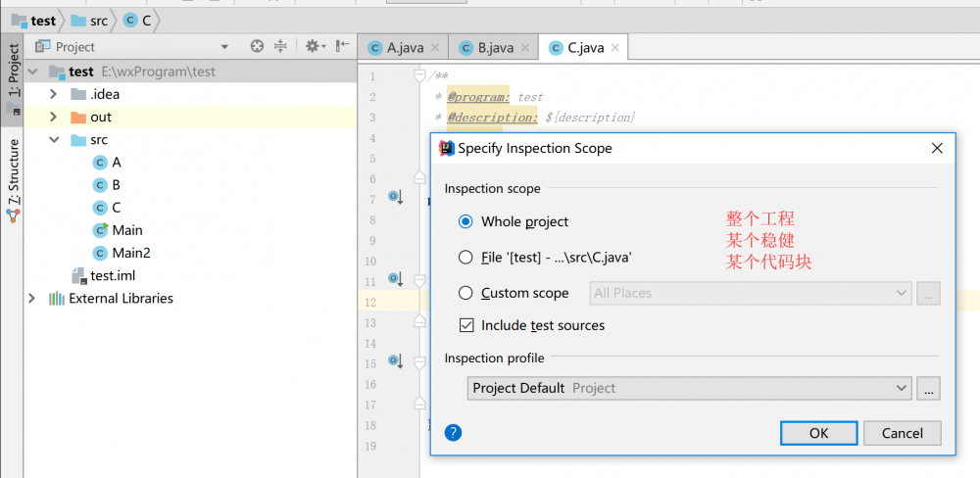Open Project panel settings gear

tap(313, 46)
